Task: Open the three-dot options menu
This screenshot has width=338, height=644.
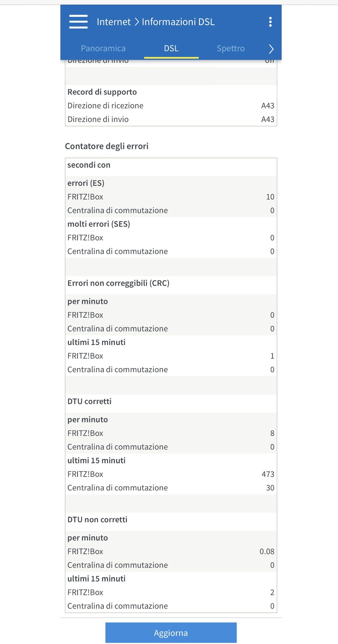Action: click(270, 22)
